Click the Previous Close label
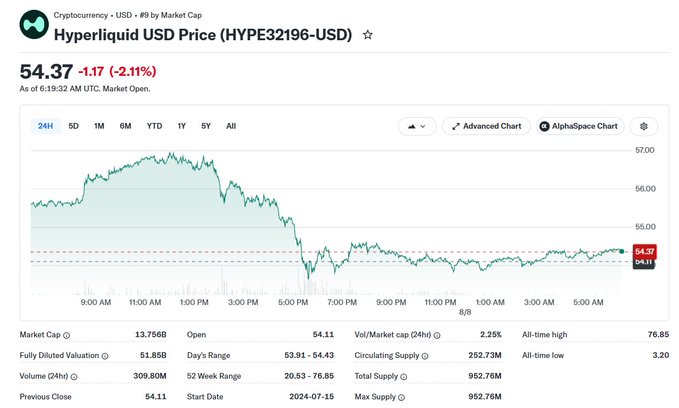The height and width of the screenshot is (408, 679). click(x=45, y=397)
